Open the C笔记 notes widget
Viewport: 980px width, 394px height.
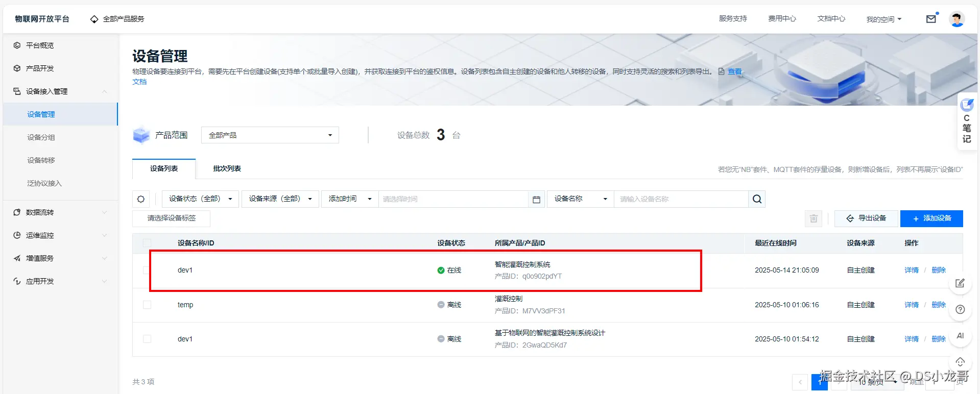(x=967, y=121)
